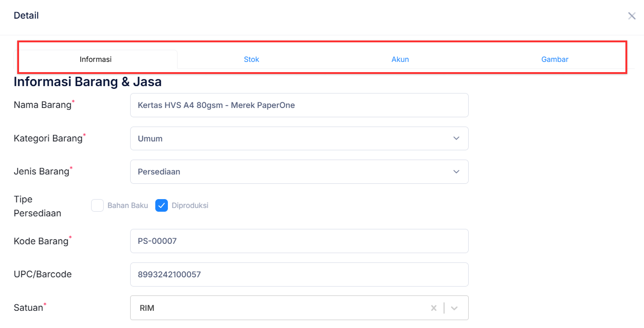Expand the Satuan dropdown arrow
Screen dimensions: 644x328
click(454, 308)
